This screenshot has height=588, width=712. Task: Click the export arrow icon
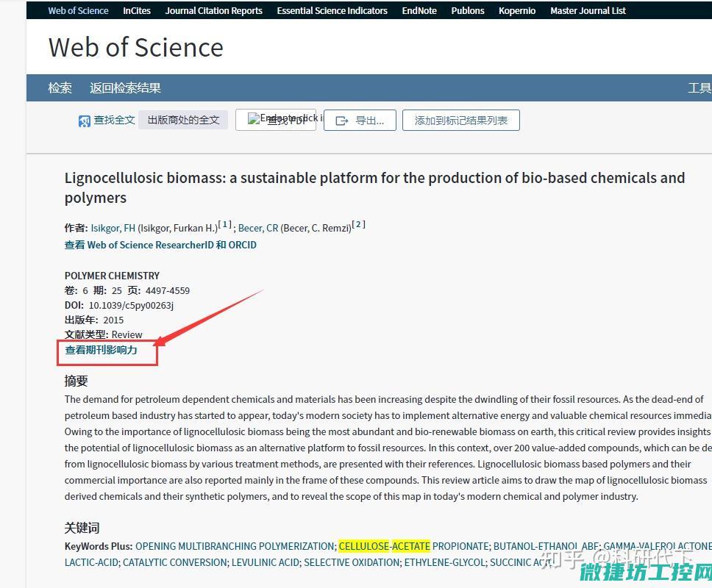341,121
